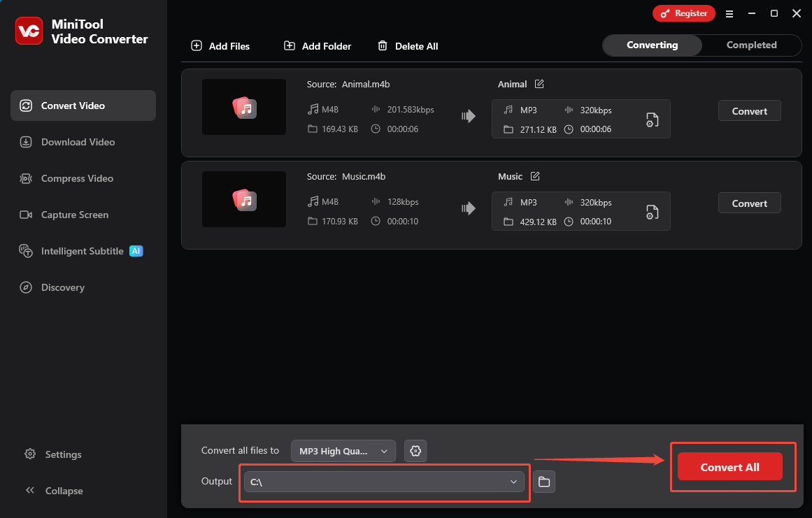The height and width of the screenshot is (518, 812).
Task: Open the MP3 High Quality format dropdown
Action: pos(343,451)
